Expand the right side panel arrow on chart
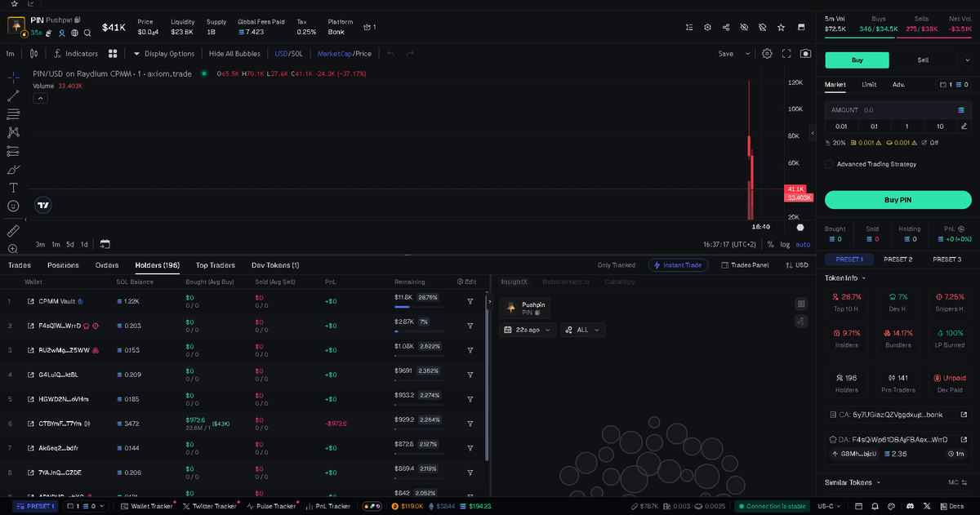This screenshot has height=515, width=980. pos(813,132)
